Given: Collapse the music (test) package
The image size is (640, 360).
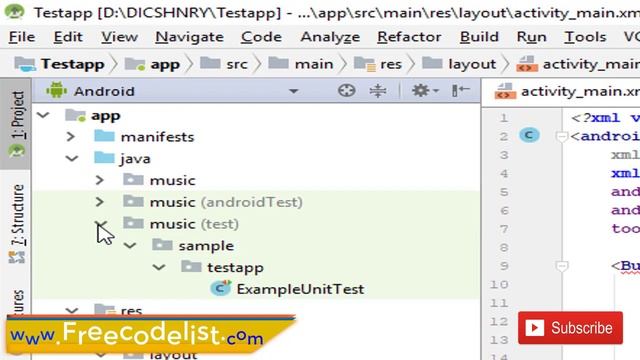Looking at the screenshot, I should (x=101, y=223).
